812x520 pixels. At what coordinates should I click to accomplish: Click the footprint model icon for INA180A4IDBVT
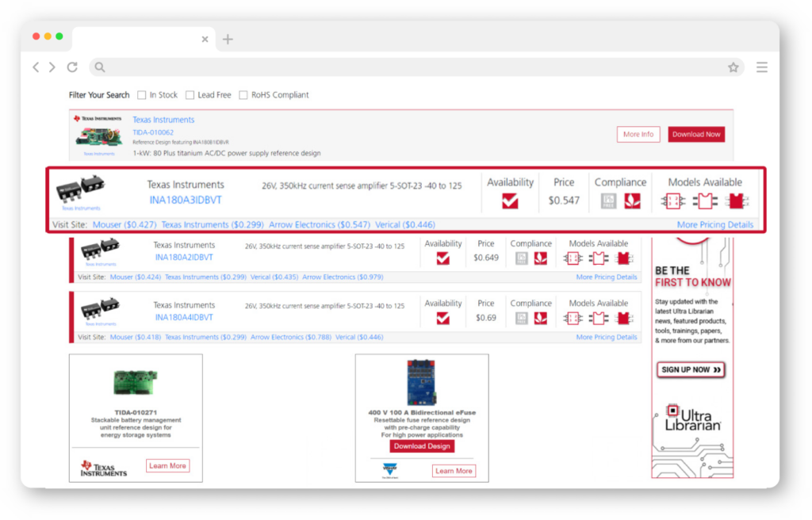point(598,318)
